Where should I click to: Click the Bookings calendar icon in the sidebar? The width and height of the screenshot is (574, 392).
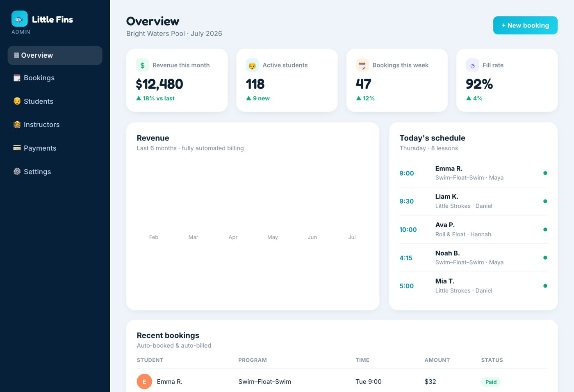tap(17, 78)
